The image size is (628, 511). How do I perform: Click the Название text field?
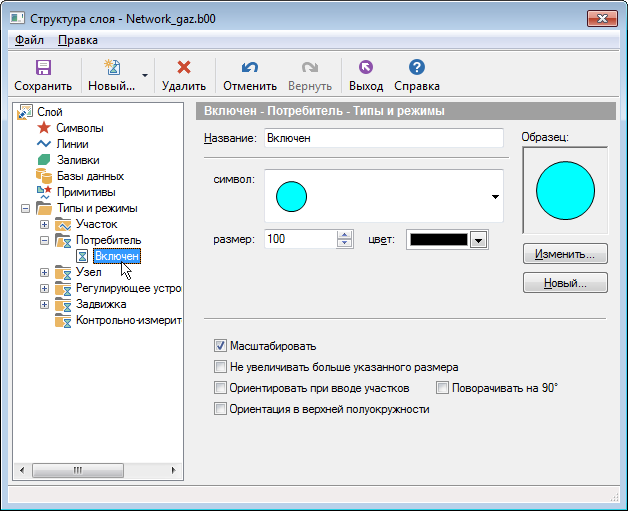(x=383, y=138)
